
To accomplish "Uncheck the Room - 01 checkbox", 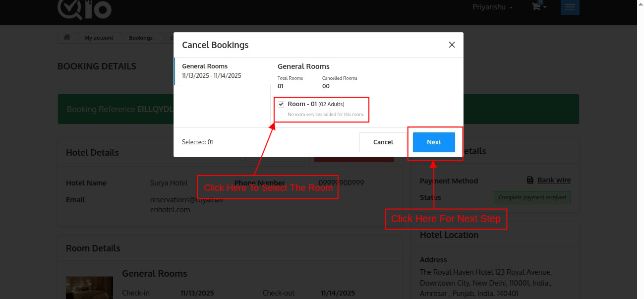I will [x=281, y=104].
